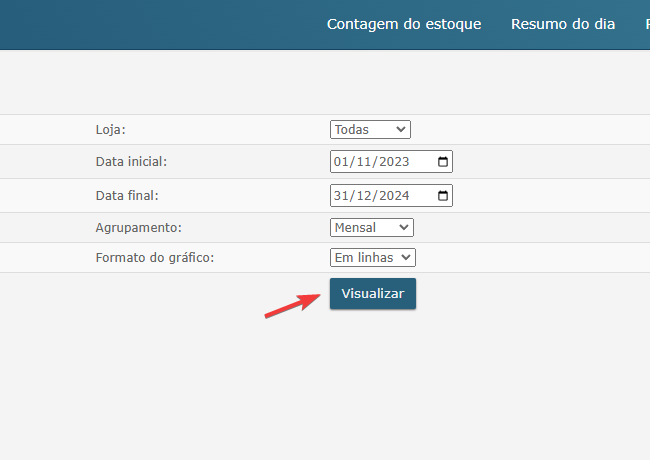Screen dimensions: 650x460
Task: Open calendar picker for Data final
Action: pos(443,196)
